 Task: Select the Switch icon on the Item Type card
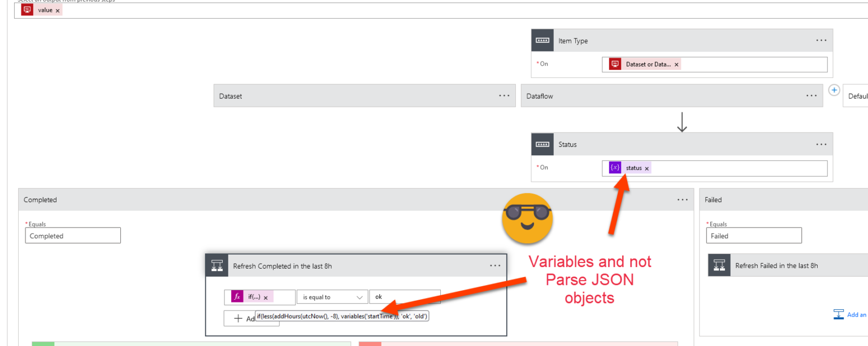[542, 40]
